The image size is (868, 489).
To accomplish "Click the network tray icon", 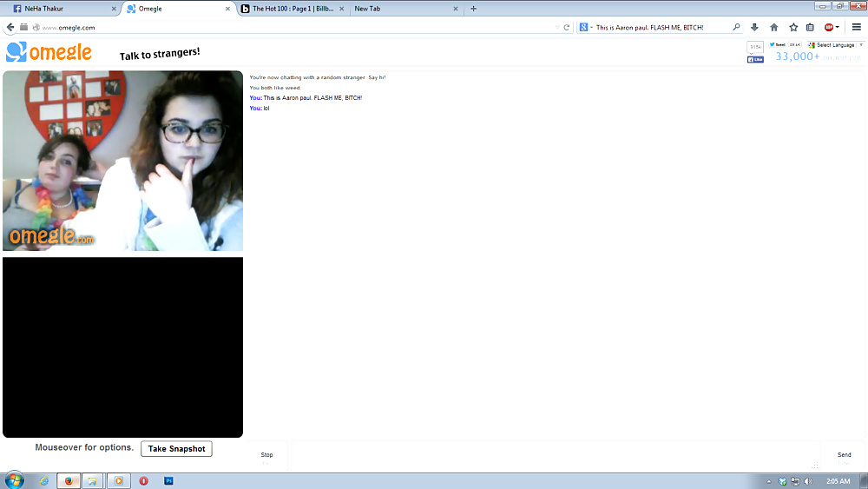I will tap(795, 481).
